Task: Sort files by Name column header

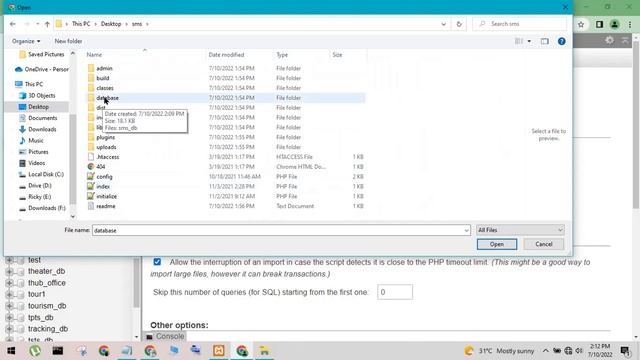Action: [x=144, y=55]
